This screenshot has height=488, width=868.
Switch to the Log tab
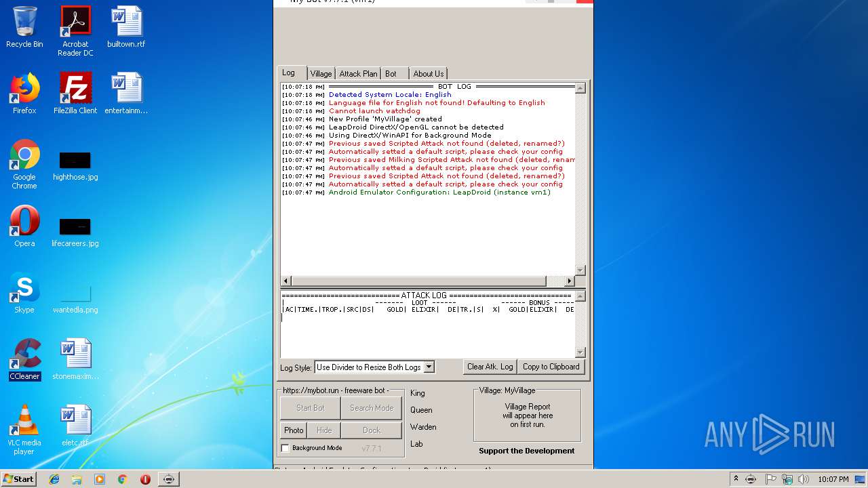[289, 73]
